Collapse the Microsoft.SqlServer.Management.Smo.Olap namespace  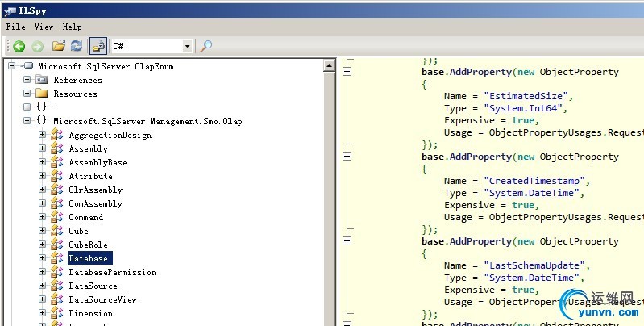[x=27, y=121]
